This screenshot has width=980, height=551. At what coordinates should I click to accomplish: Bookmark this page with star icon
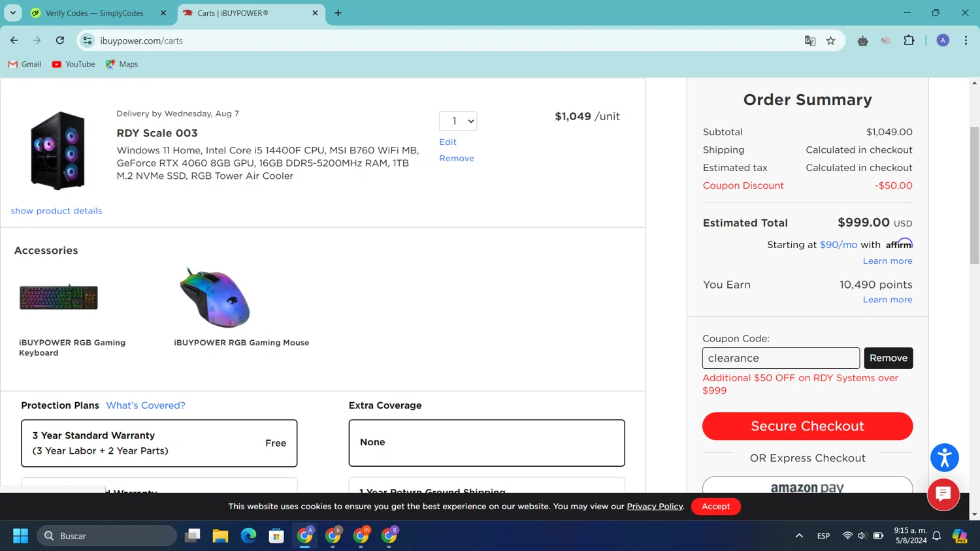831,40
